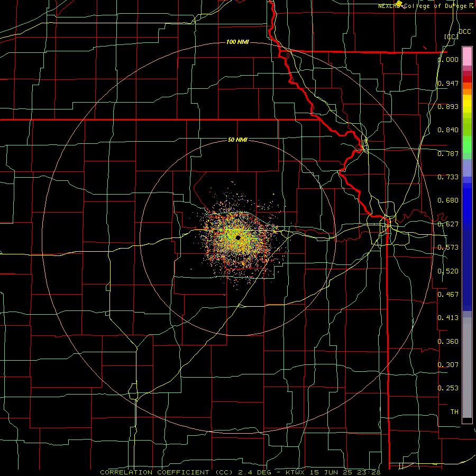
Task: Click the 0.573 scale value
Action: 448,248
